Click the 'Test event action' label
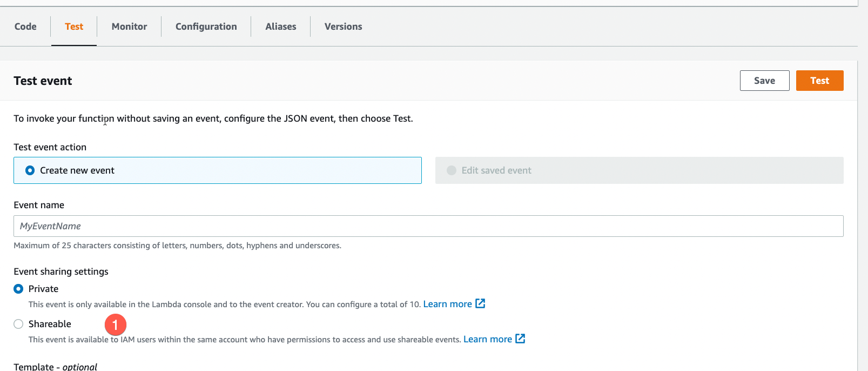 point(50,147)
